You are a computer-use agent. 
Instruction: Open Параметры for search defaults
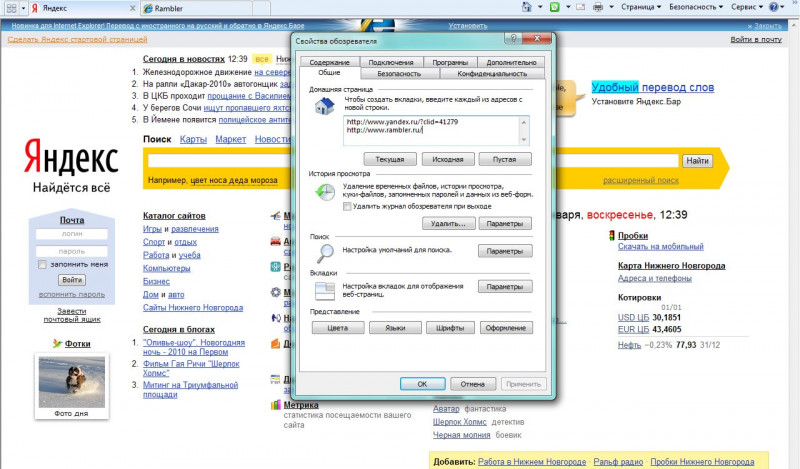[x=505, y=251]
